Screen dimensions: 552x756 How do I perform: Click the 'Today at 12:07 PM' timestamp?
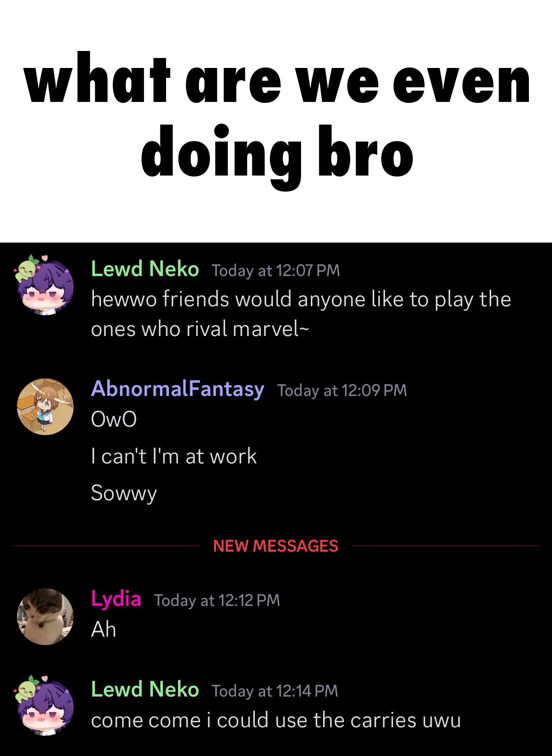click(x=276, y=270)
